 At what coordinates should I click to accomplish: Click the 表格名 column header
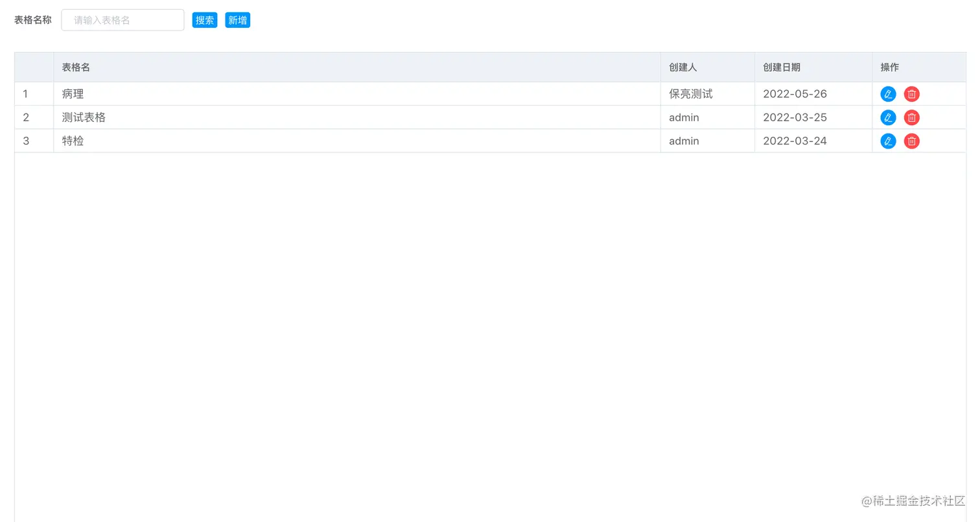tap(357, 67)
